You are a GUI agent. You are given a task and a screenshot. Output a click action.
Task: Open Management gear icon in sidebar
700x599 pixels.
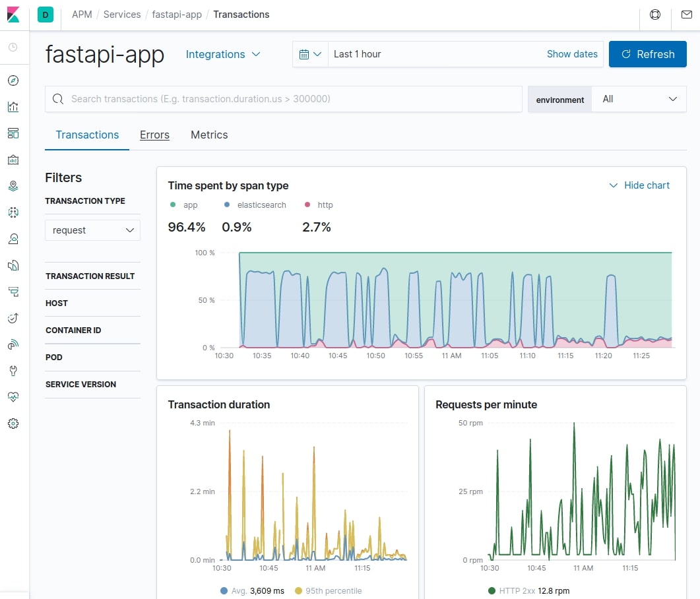point(13,424)
